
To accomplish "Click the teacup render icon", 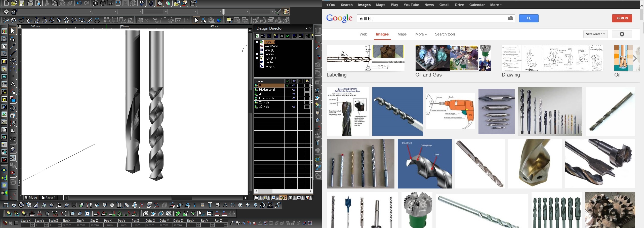I will click(x=286, y=12).
